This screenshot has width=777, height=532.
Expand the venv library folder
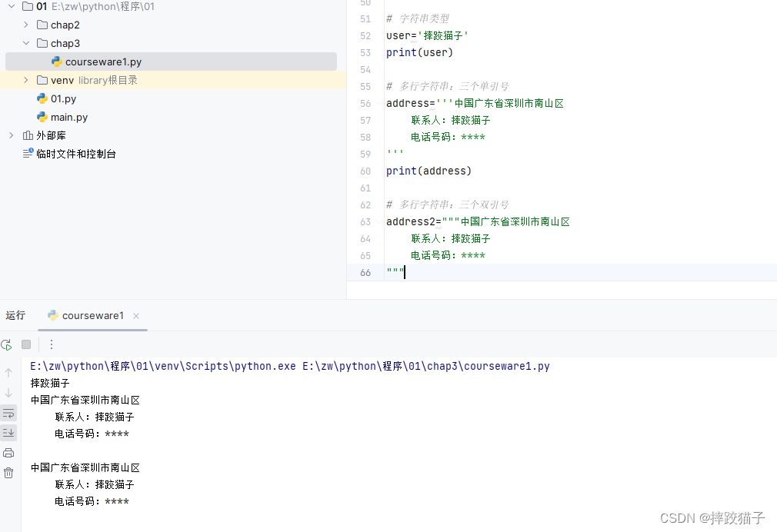26,80
